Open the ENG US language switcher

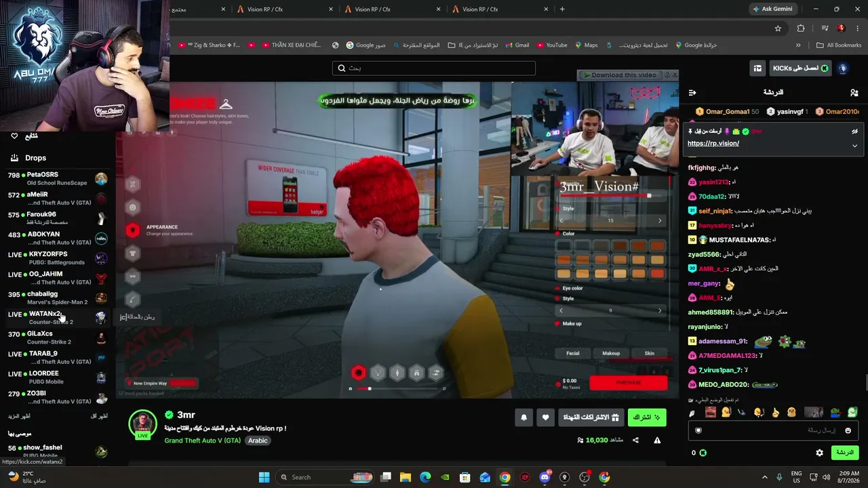coord(797,477)
